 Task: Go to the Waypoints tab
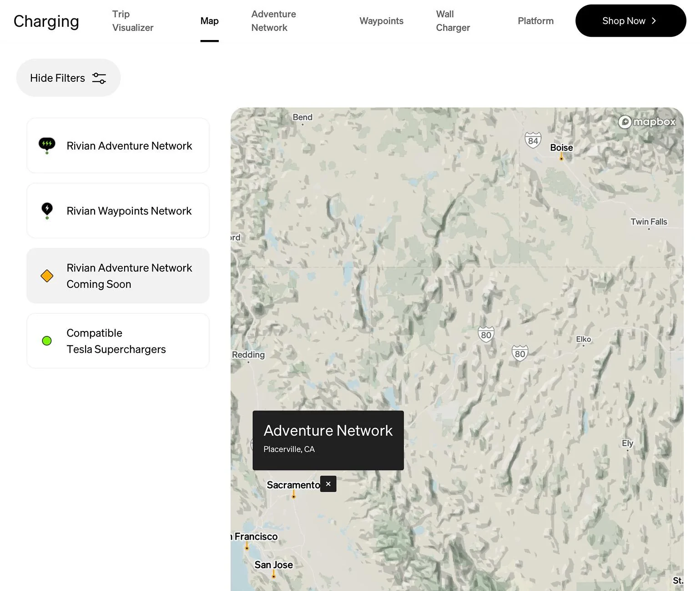pyautogui.click(x=382, y=21)
